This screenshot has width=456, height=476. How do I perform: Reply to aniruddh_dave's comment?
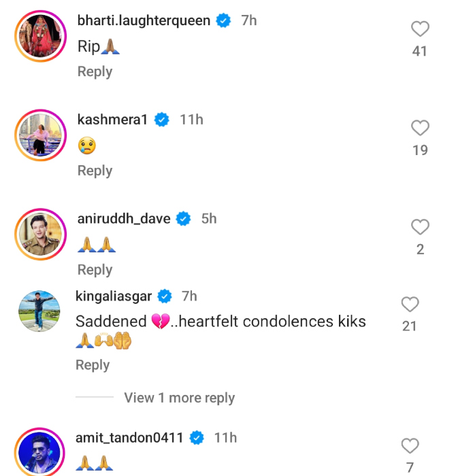[95, 270]
